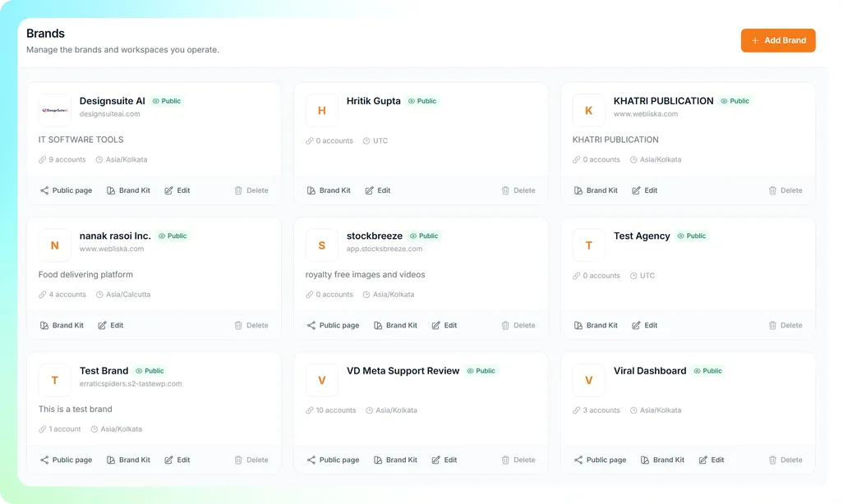Toggle Public visibility badge on Designsuite AI
This screenshot has height=504, width=843.
167,101
